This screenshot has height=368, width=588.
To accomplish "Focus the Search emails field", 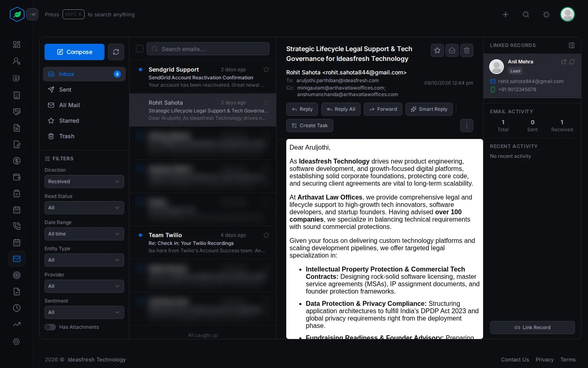I will click(x=208, y=49).
